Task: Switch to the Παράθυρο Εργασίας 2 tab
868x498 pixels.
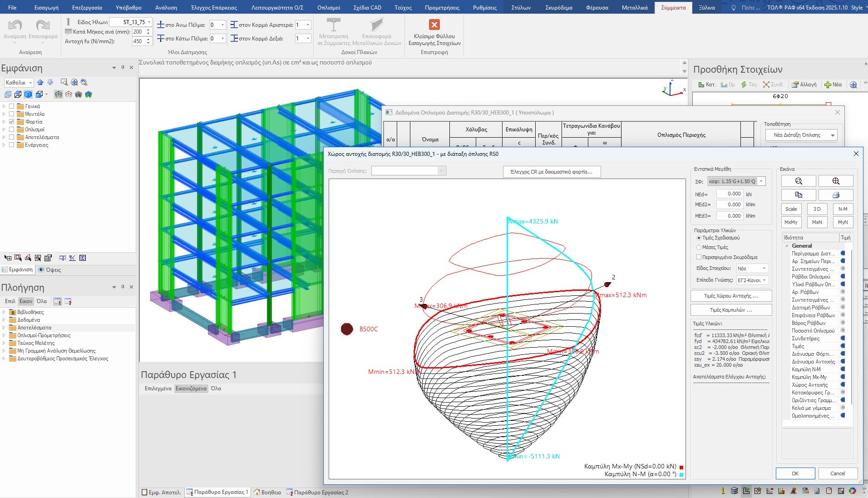Action: click(x=321, y=493)
